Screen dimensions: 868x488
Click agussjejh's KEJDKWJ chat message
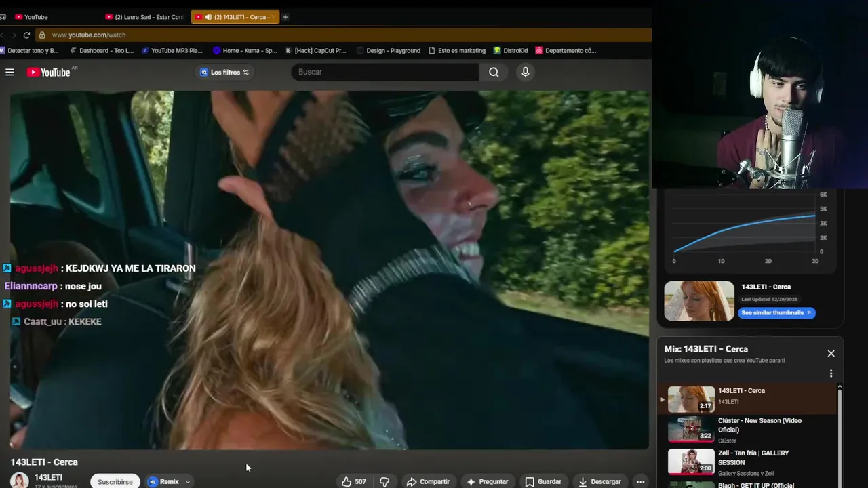100,268
